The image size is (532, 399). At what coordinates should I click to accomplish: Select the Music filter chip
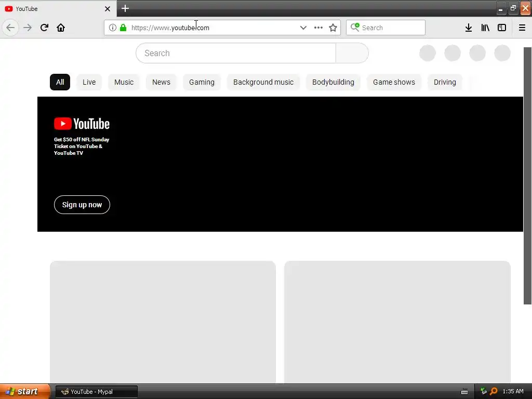(x=124, y=82)
